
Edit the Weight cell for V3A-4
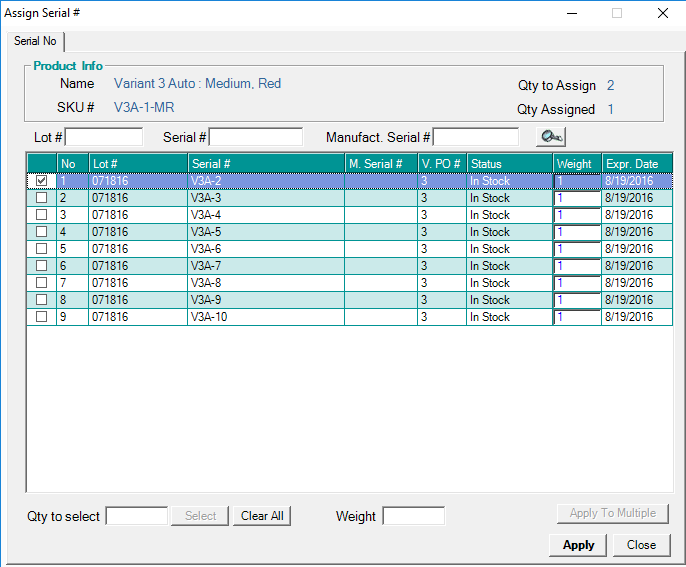(577, 215)
